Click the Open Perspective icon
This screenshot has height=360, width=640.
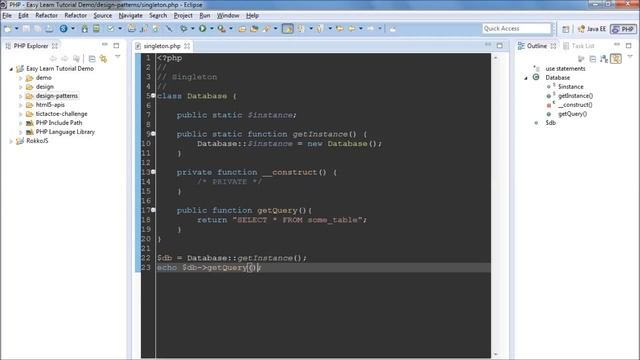(x=565, y=29)
